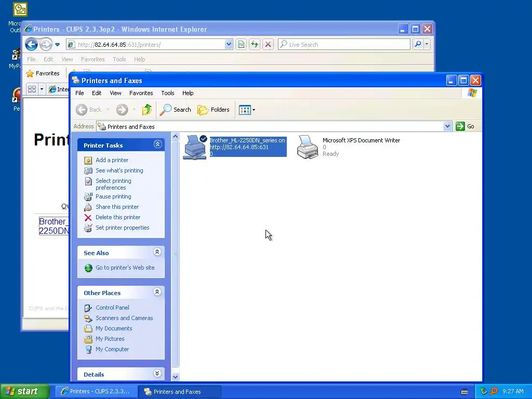Screen dimensions: 532x399
Task: Open the Tools menu in Printers and Faxes
Action: point(168,93)
